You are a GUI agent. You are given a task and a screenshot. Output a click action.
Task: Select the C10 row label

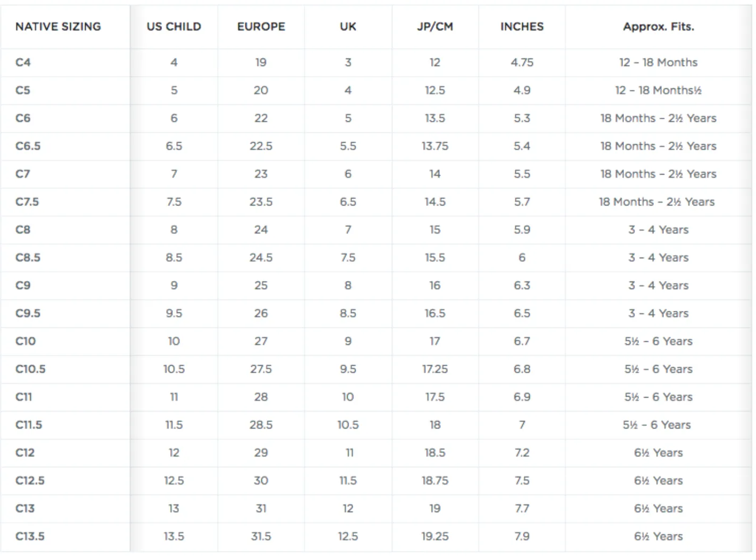(x=26, y=341)
